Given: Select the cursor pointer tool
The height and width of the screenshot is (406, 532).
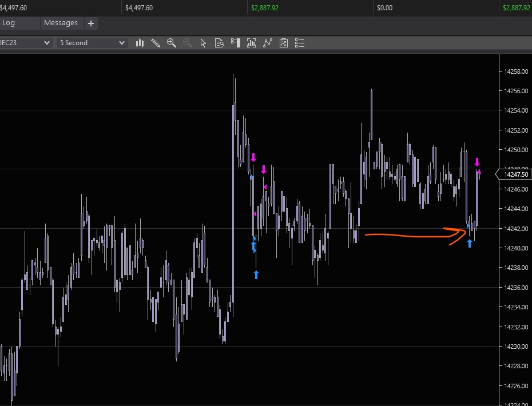Looking at the screenshot, I should click(x=203, y=43).
